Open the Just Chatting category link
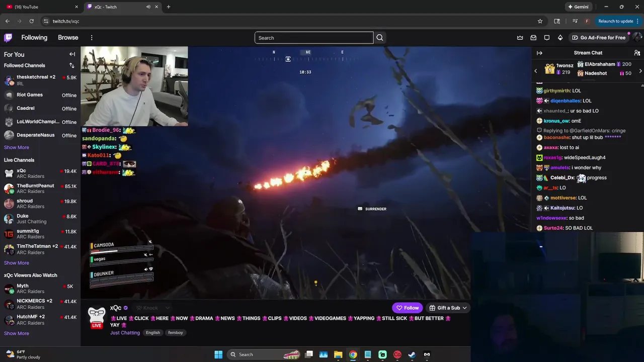This screenshot has width=644, height=362. pos(125,333)
